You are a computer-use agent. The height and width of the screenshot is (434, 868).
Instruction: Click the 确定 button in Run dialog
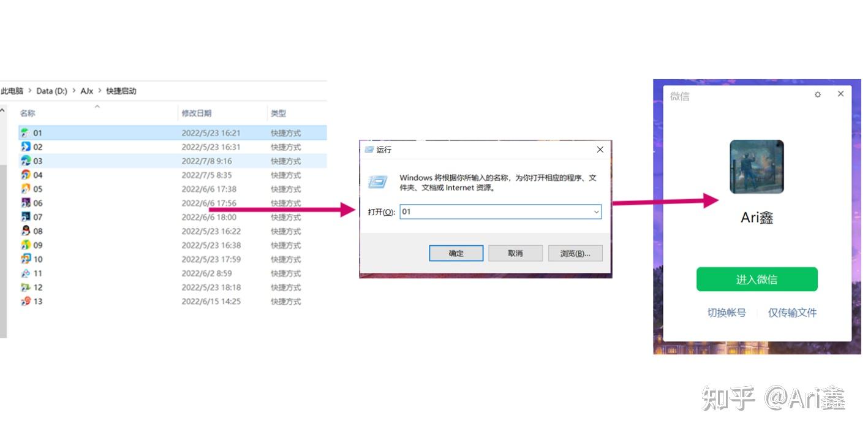point(456,253)
